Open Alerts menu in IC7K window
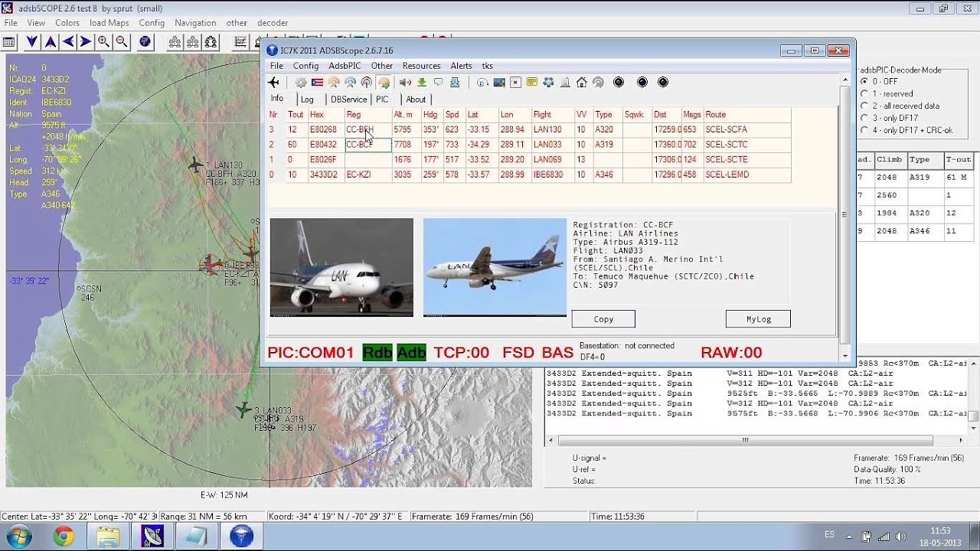 pos(461,66)
